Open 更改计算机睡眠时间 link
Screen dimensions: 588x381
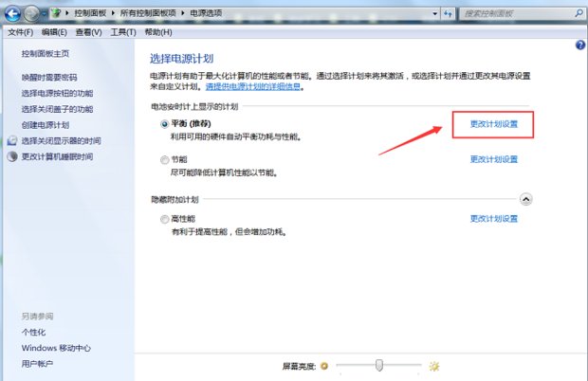tap(57, 156)
